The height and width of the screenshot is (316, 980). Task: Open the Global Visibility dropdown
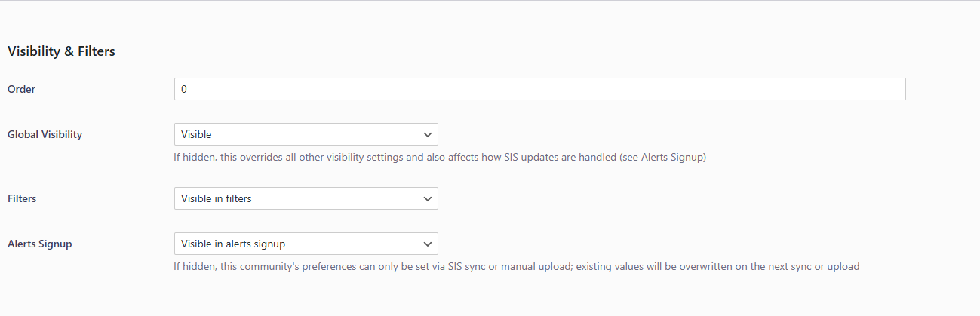pos(306,134)
